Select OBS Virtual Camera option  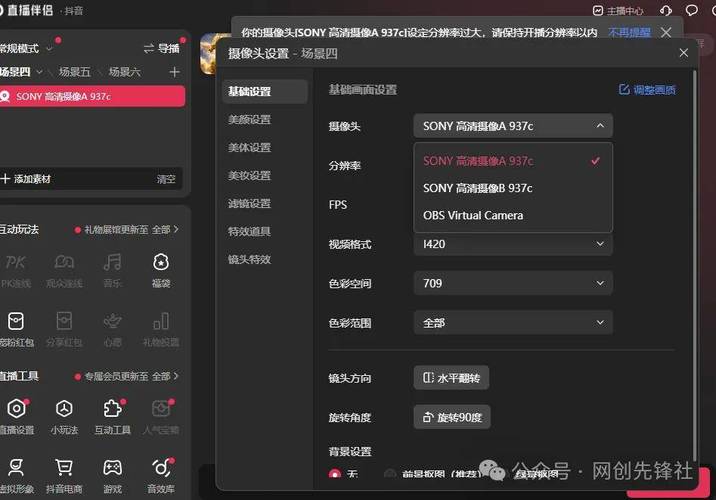tap(472, 215)
